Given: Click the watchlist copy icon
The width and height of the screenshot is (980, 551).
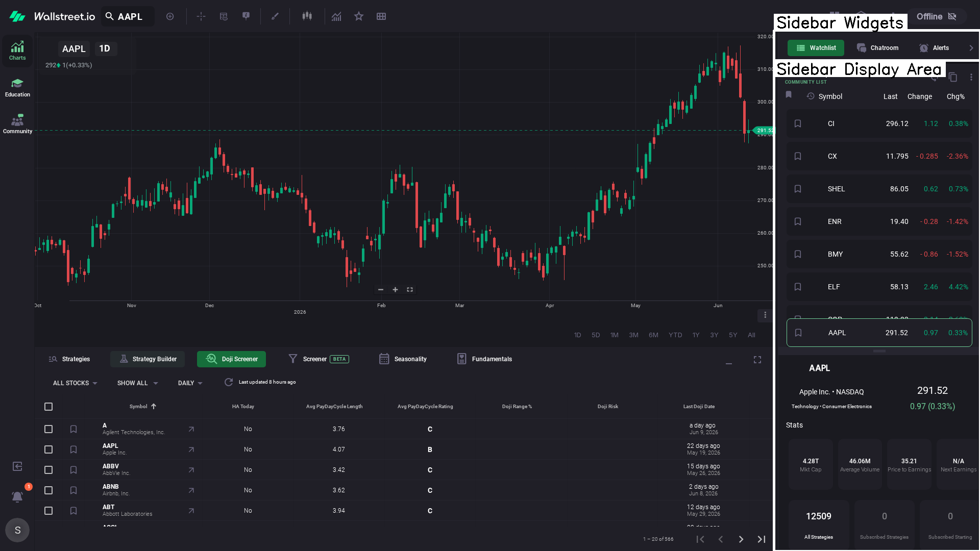Looking at the screenshot, I should [x=952, y=77].
